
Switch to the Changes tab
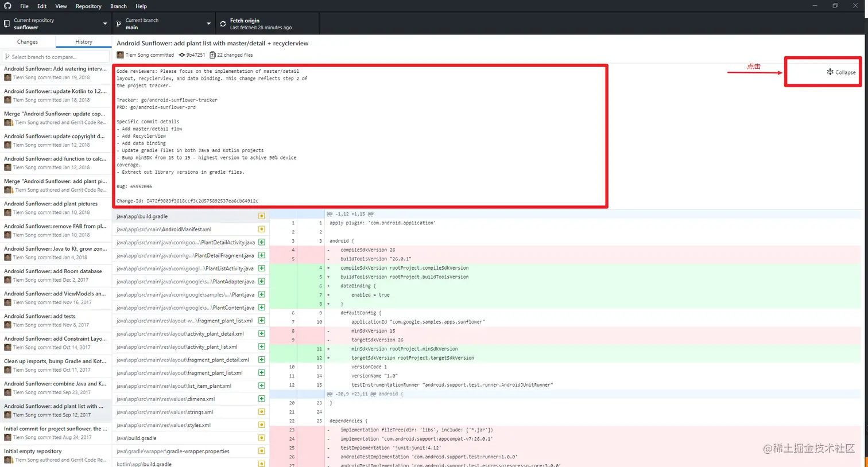pyautogui.click(x=28, y=42)
